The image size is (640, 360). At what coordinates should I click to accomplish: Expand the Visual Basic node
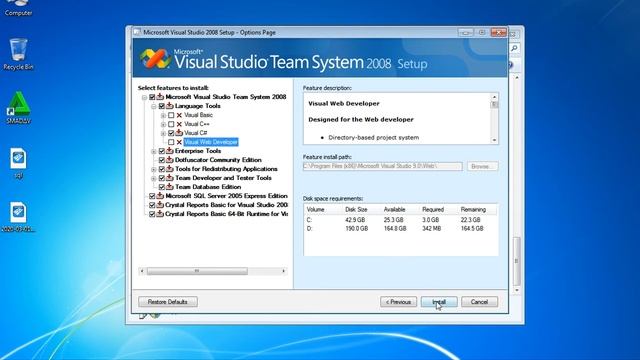pos(163,115)
